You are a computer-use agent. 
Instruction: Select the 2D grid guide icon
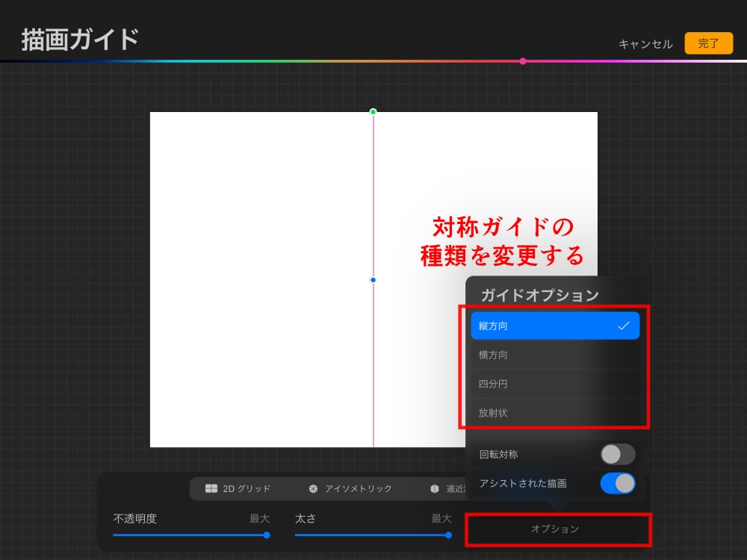pos(209,489)
